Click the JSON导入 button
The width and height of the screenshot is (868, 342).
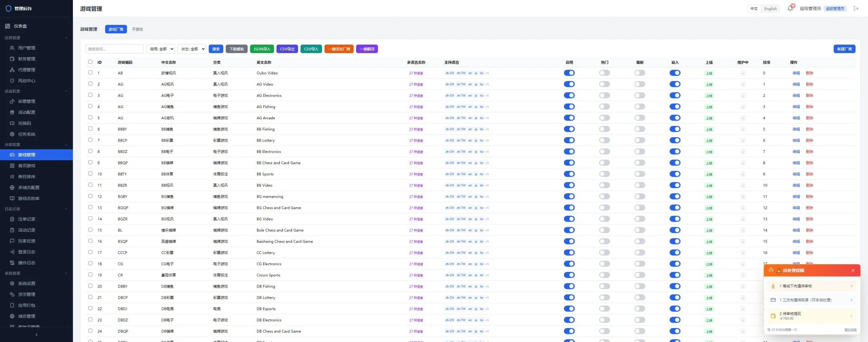262,49
